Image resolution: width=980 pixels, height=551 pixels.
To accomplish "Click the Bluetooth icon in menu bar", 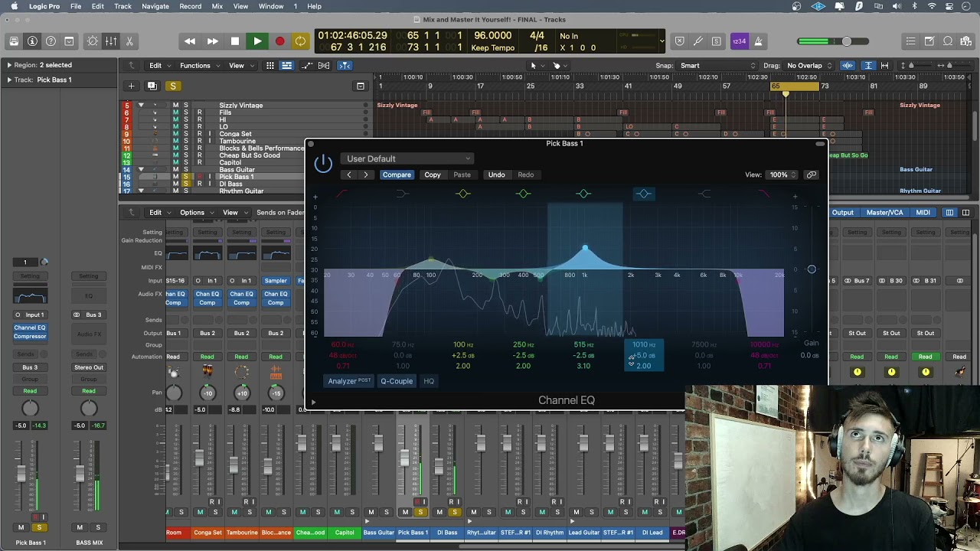I will (914, 6).
